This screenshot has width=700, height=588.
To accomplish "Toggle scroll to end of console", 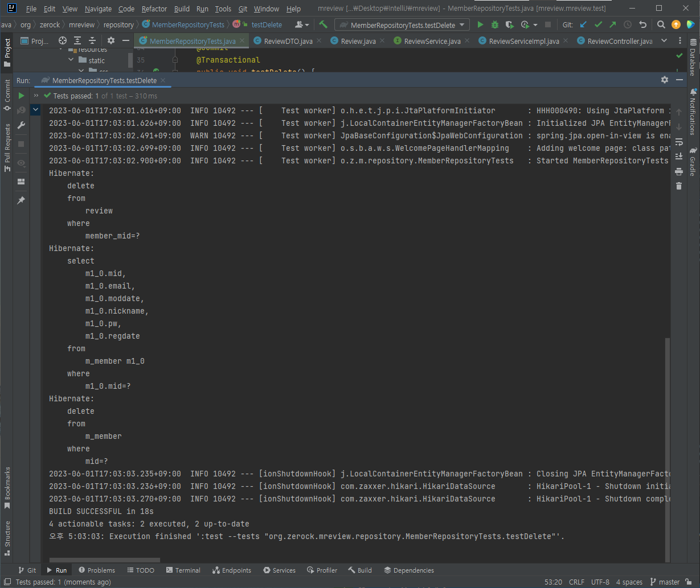I will [x=678, y=157].
